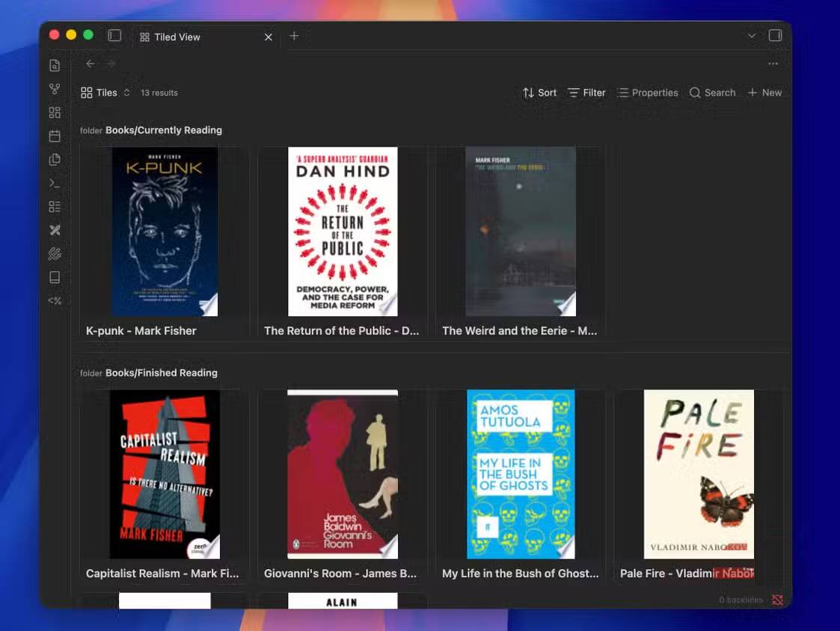Navigate back with the left arrow
The width and height of the screenshot is (840, 631).
tap(91, 64)
